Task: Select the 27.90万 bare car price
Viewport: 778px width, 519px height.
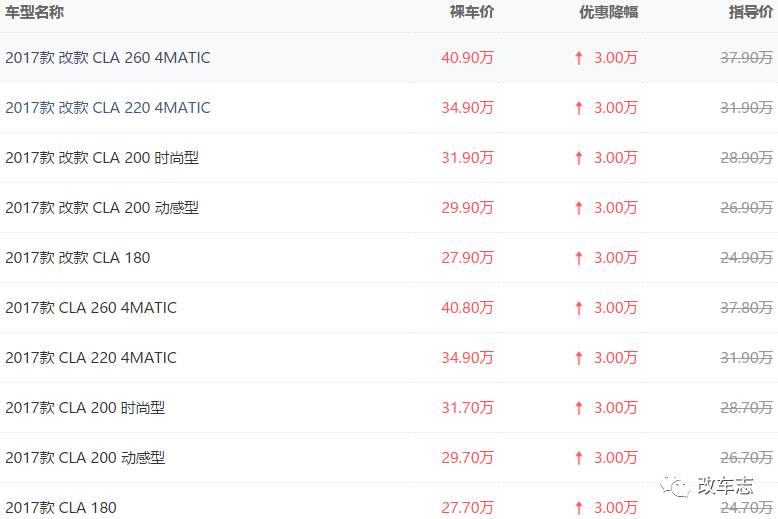Action: pyautogui.click(x=467, y=258)
